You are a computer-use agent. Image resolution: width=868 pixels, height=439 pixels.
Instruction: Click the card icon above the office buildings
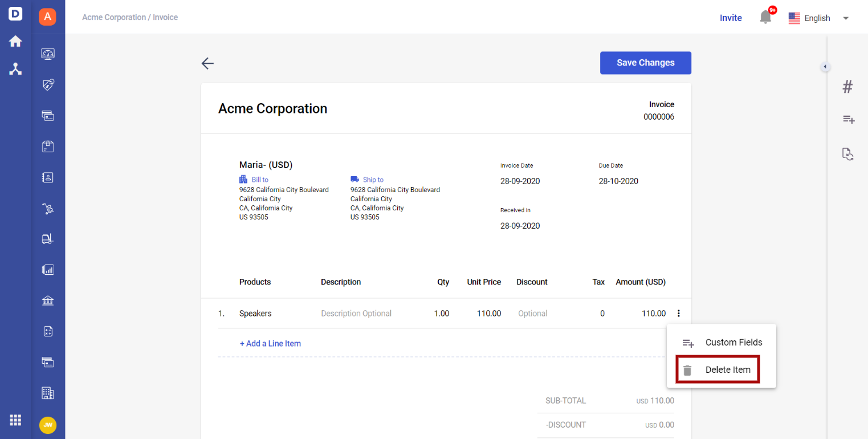click(48, 362)
